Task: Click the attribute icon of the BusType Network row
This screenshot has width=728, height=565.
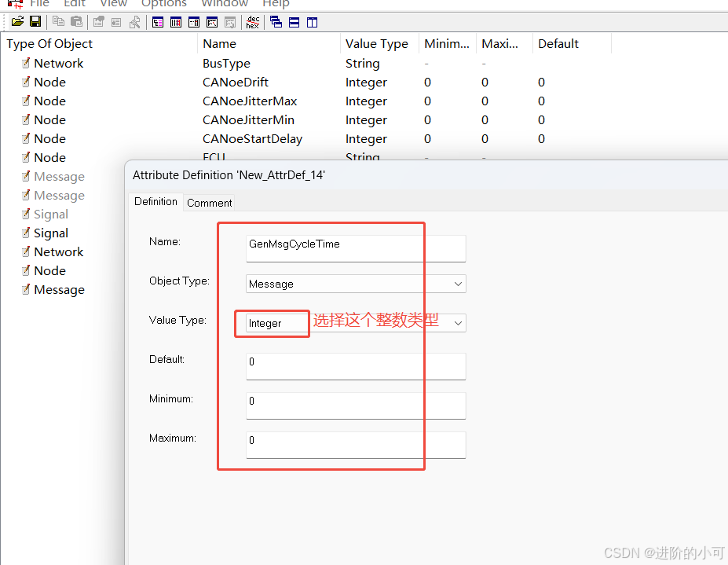Action: click(x=26, y=63)
